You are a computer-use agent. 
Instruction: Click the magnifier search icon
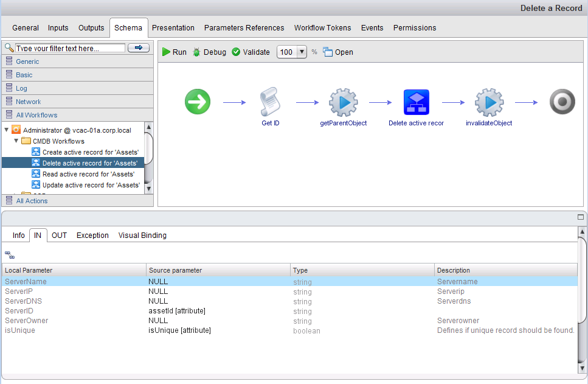pyautogui.click(x=9, y=47)
